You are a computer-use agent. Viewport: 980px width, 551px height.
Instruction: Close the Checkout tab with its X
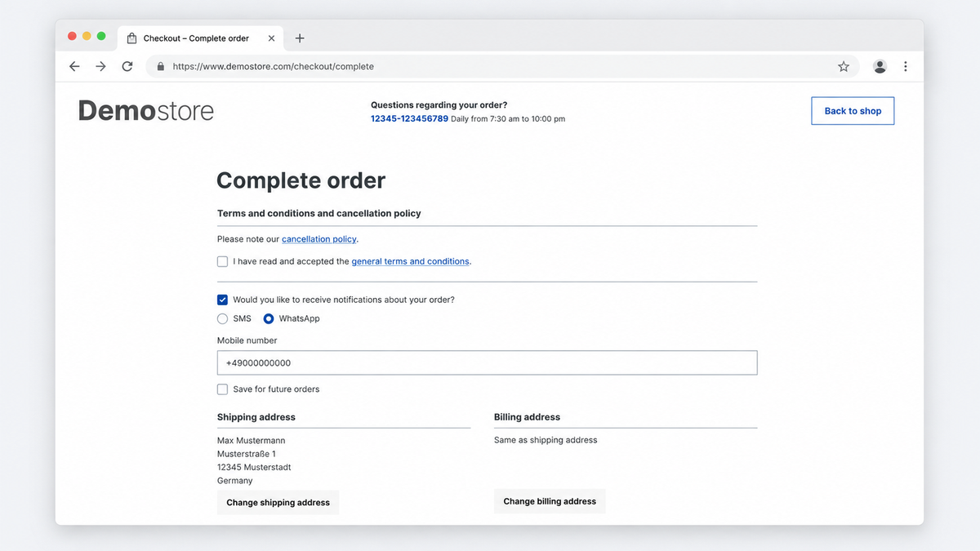[272, 38]
